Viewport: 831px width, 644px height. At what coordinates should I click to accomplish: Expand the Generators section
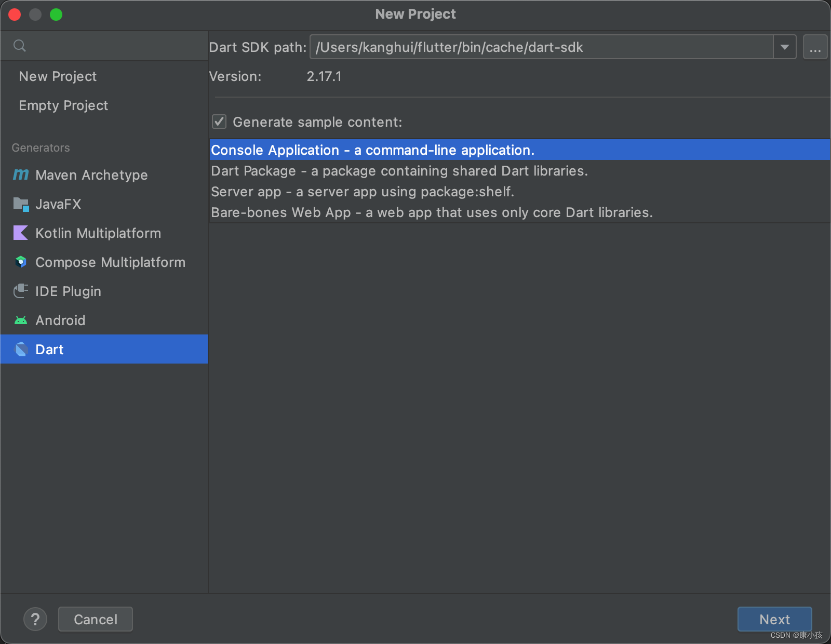pyautogui.click(x=41, y=147)
